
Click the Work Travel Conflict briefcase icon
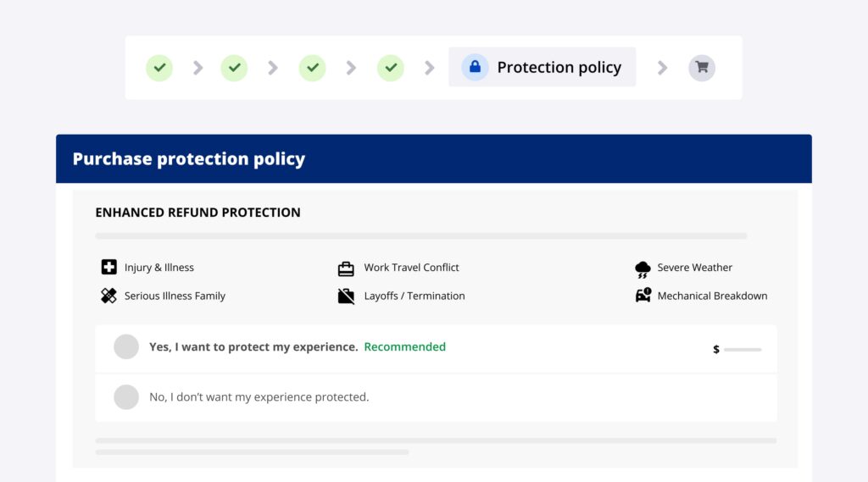click(x=346, y=269)
